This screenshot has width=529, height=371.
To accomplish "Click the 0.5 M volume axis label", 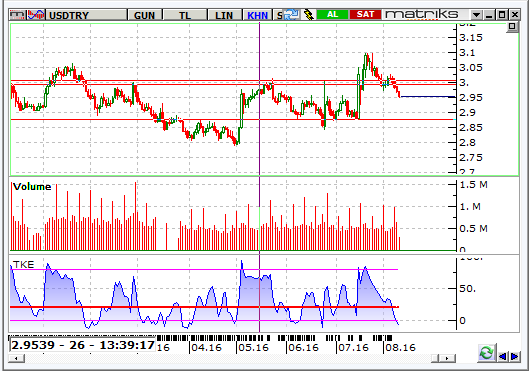I will click(473, 229).
